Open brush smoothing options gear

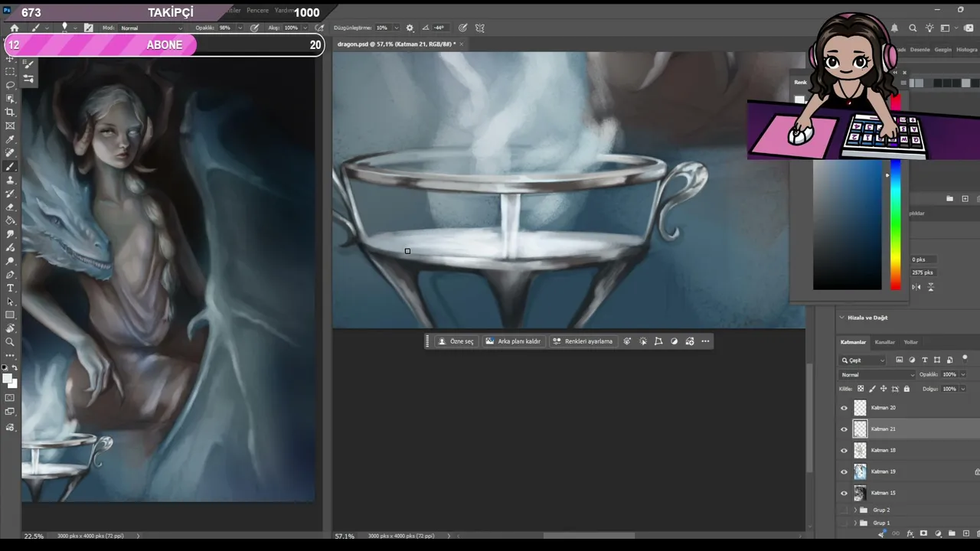410,28
